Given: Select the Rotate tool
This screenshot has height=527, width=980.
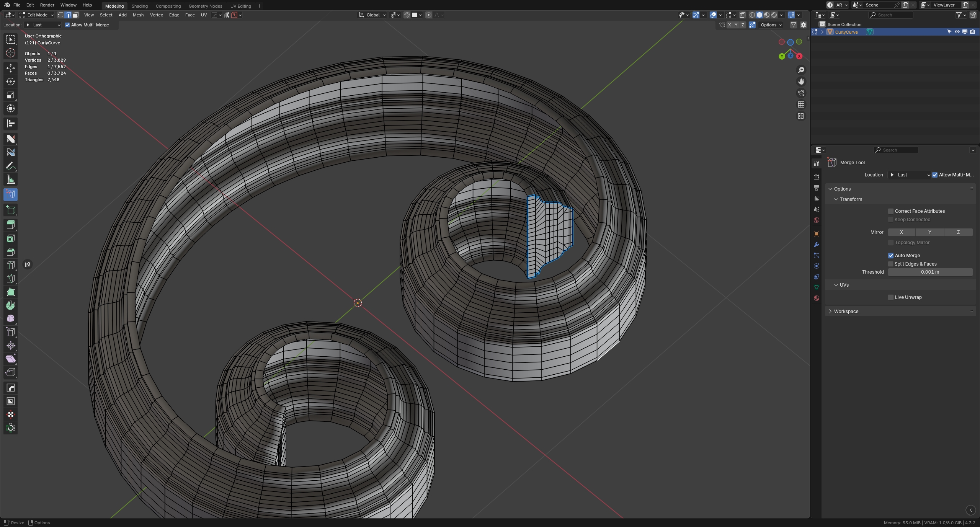Looking at the screenshot, I should click(x=11, y=82).
